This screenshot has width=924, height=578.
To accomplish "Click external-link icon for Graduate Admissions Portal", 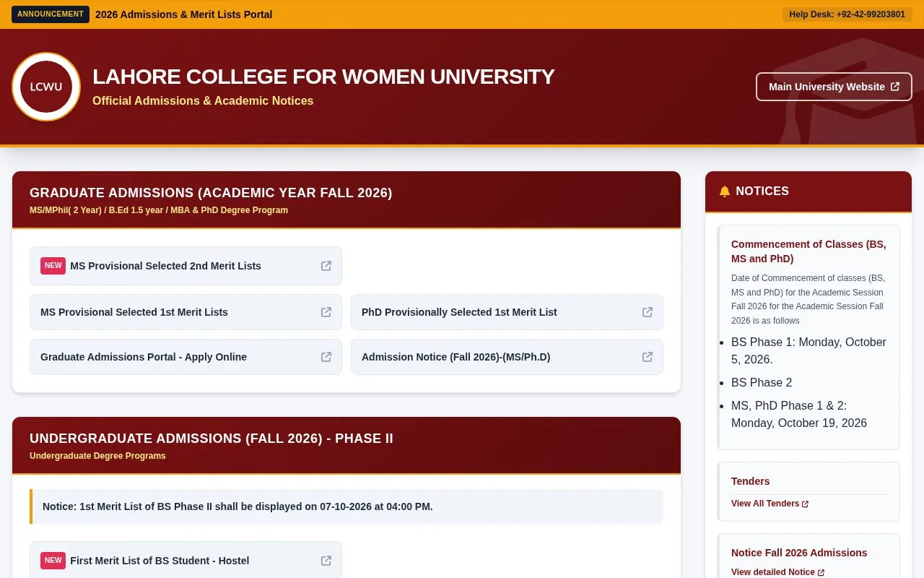I will tap(326, 357).
